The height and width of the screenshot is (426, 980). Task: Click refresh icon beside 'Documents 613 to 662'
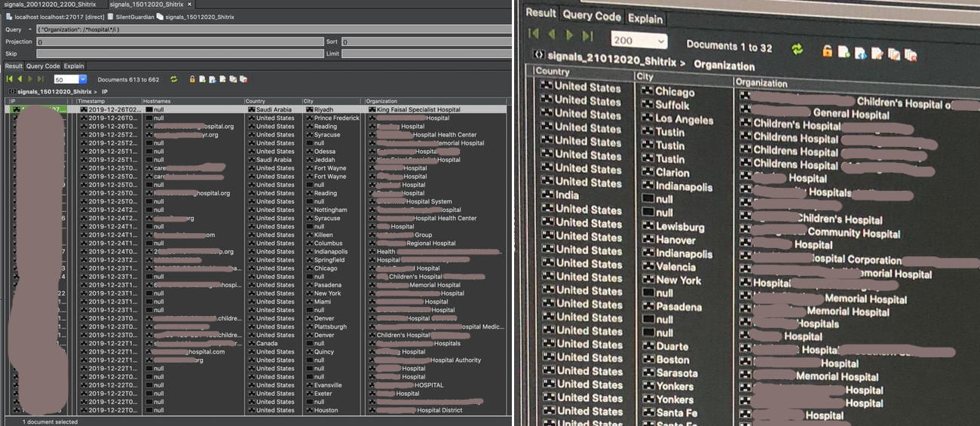click(x=174, y=79)
